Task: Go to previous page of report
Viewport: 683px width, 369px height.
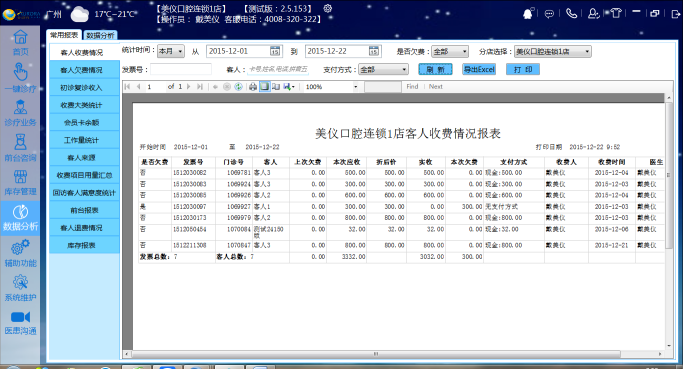Action: (139, 87)
